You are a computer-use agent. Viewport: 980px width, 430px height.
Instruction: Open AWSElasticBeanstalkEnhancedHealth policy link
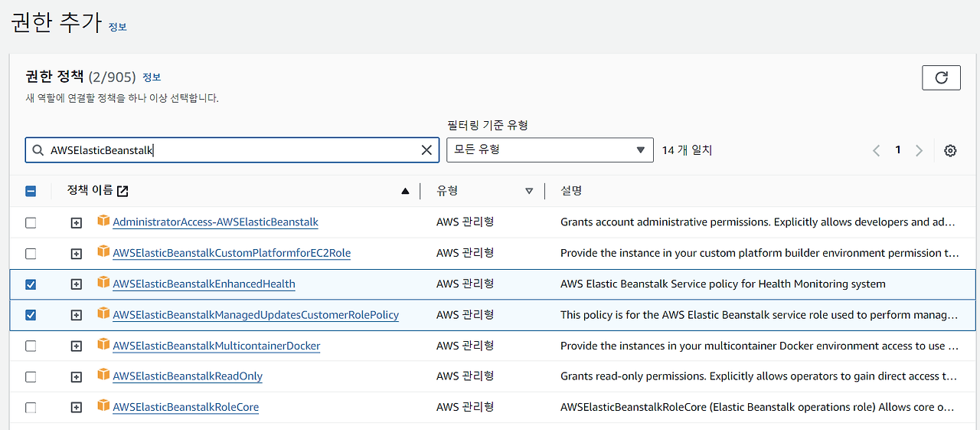pyautogui.click(x=204, y=284)
